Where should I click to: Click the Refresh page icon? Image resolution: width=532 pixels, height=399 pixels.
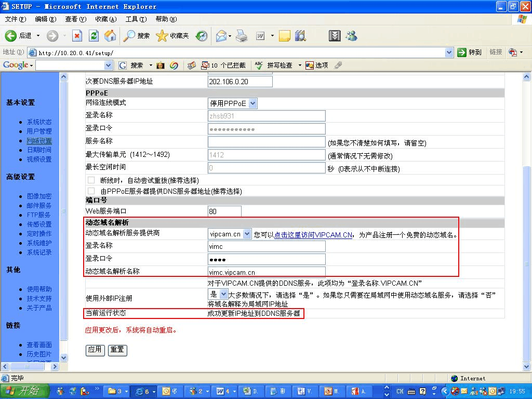point(94,36)
